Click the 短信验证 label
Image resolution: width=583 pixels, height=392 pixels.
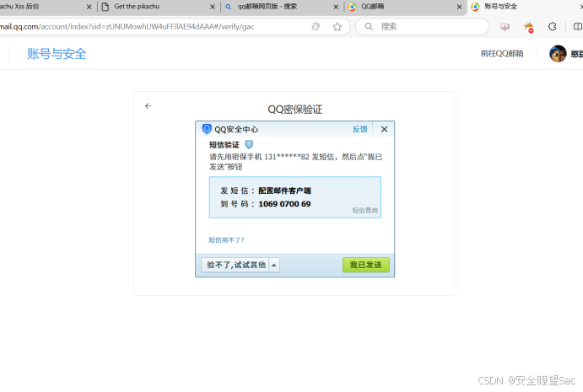224,145
